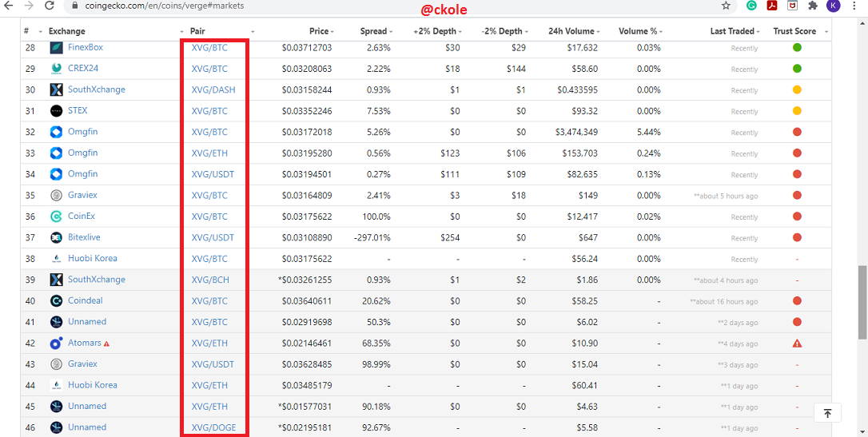Click the CoinEx exchange logo

tap(57, 217)
